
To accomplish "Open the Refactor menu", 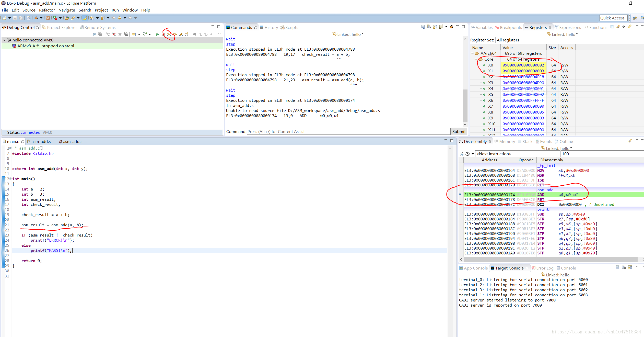I will pyautogui.click(x=47, y=10).
